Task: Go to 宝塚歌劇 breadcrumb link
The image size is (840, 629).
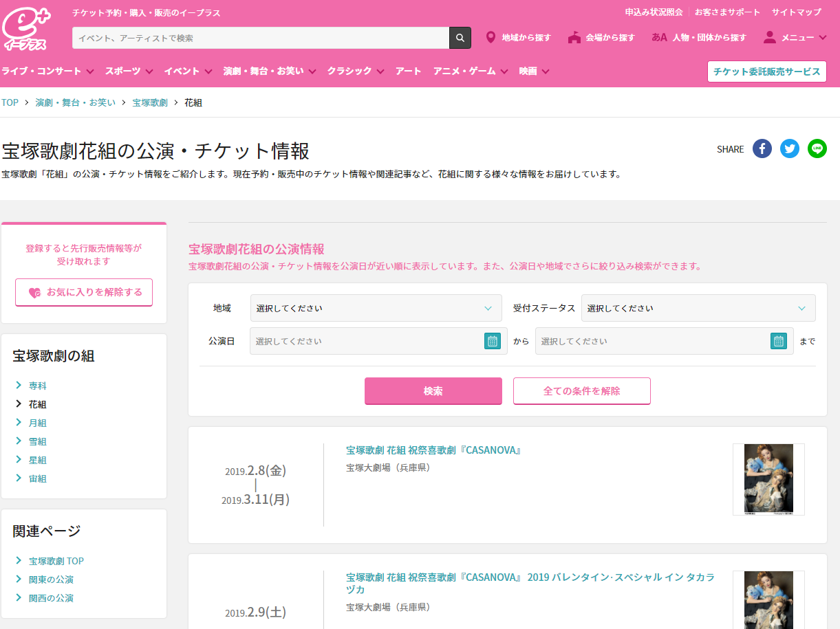Action: [150, 102]
